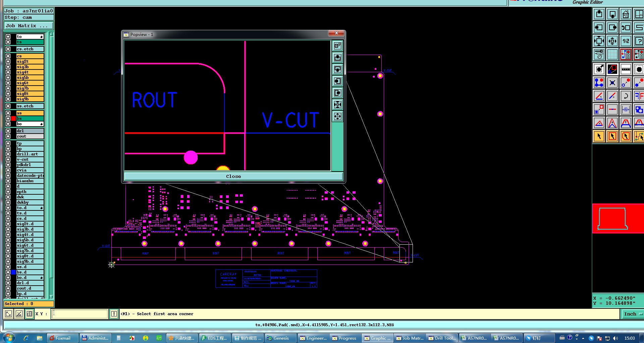
Task: Open the Windows Start menu
Action: click(x=9, y=338)
